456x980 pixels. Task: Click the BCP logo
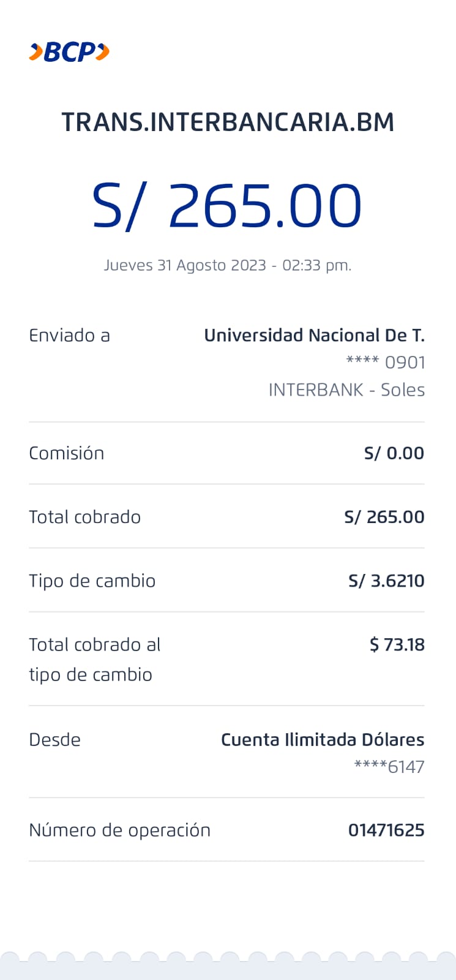point(69,53)
